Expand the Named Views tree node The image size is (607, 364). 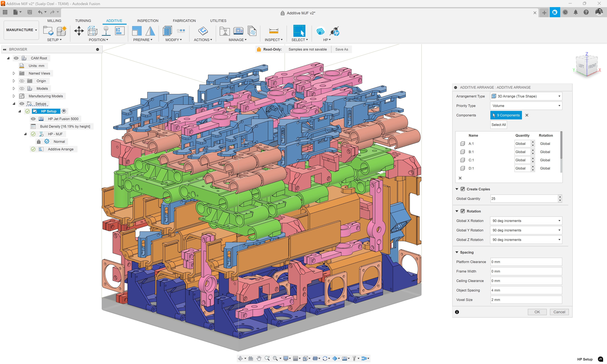(14, 73)
